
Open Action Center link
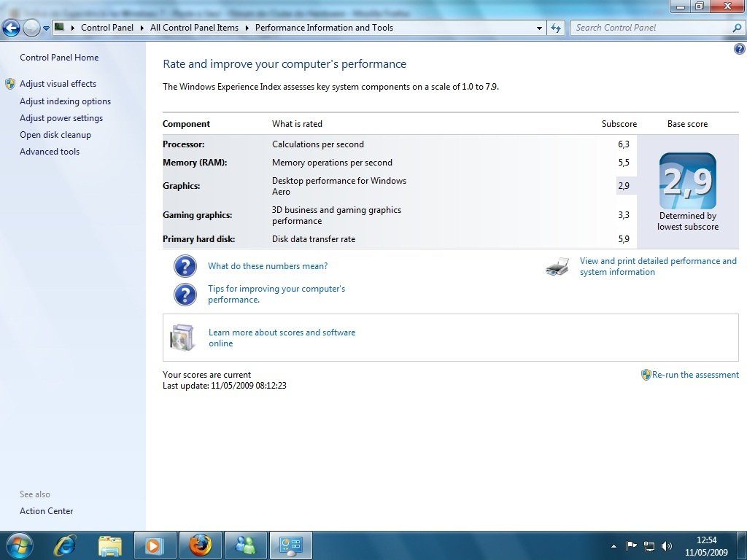[x=46, y=511]
